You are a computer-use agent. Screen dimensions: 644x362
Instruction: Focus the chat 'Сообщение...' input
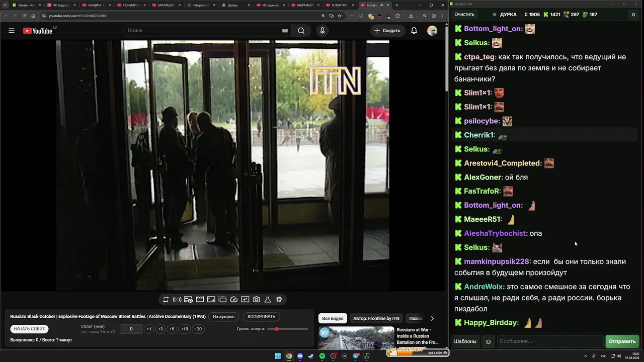[550, 341]
